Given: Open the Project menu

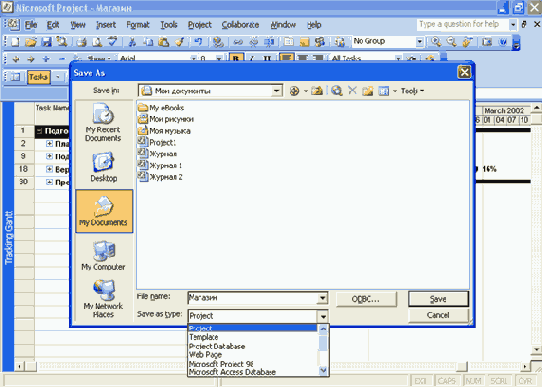Looking at the screenshot, I should [x=200, y=25].
